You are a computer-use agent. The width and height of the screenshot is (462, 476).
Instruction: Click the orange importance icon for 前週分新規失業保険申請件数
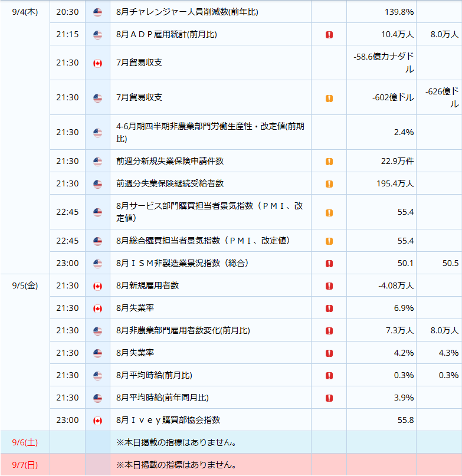pos(329,161)
